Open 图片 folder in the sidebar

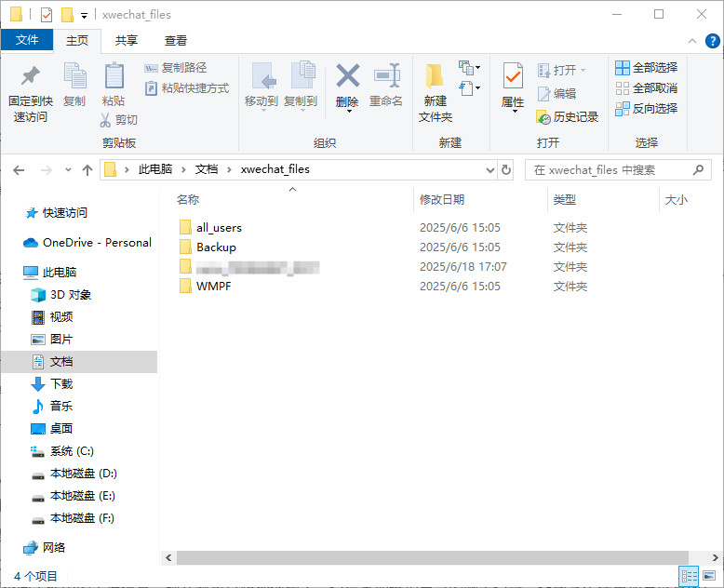tap(52, 340)
